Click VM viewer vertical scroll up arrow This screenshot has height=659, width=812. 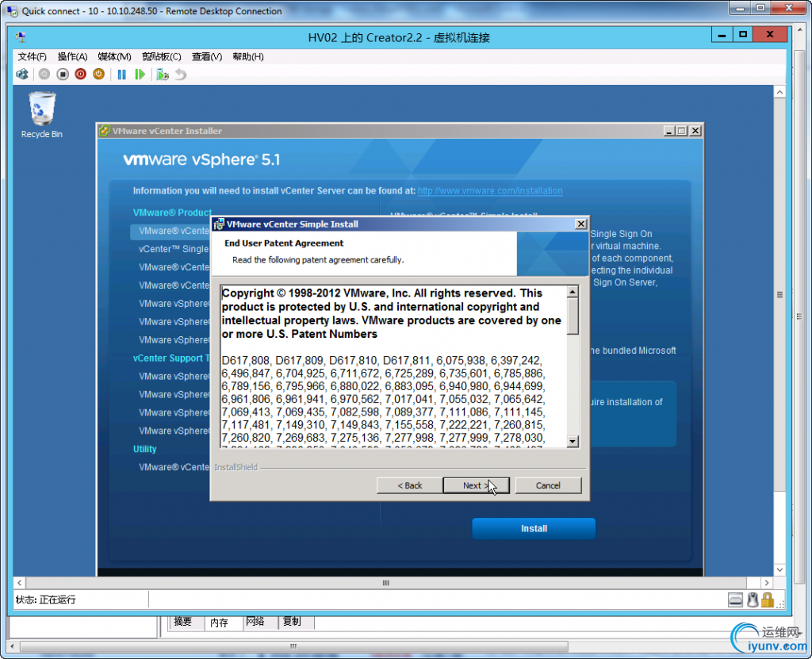tap(780, 92)
